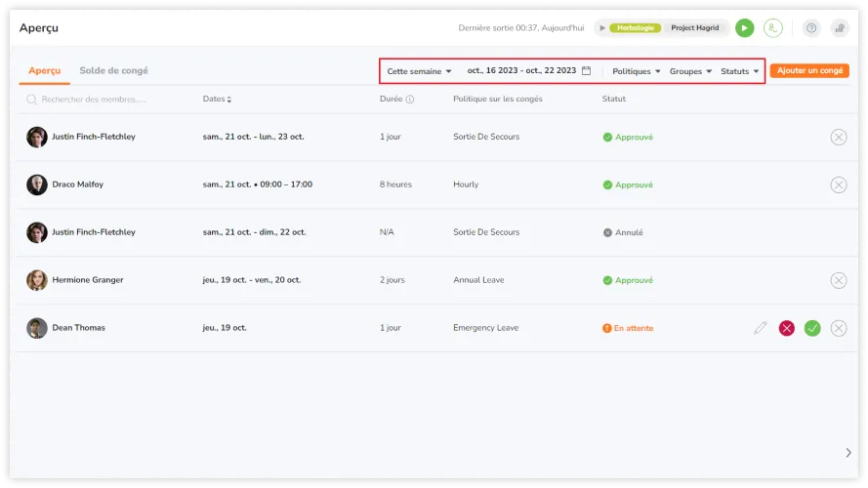This screenshot has width=868, height=488.
Task: Start the timer with green play button
Action: pyautogui.click(x=744, y=28)
